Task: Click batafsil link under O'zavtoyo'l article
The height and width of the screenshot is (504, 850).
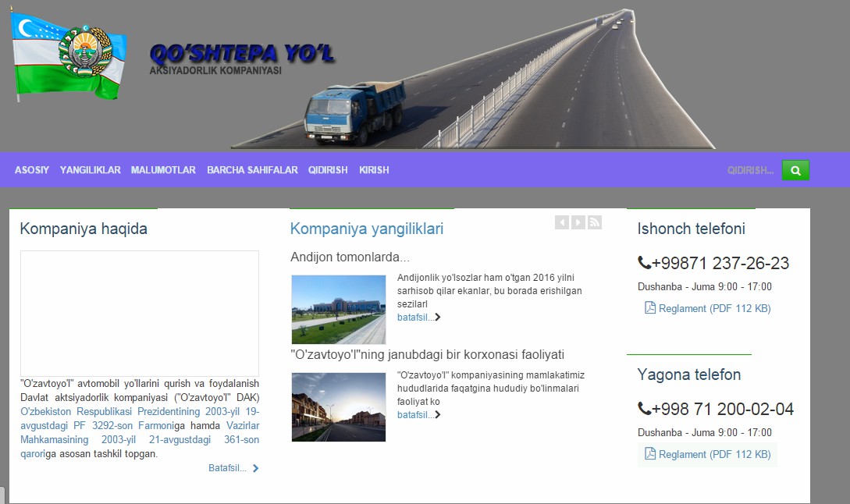Action: click(415, 415)
